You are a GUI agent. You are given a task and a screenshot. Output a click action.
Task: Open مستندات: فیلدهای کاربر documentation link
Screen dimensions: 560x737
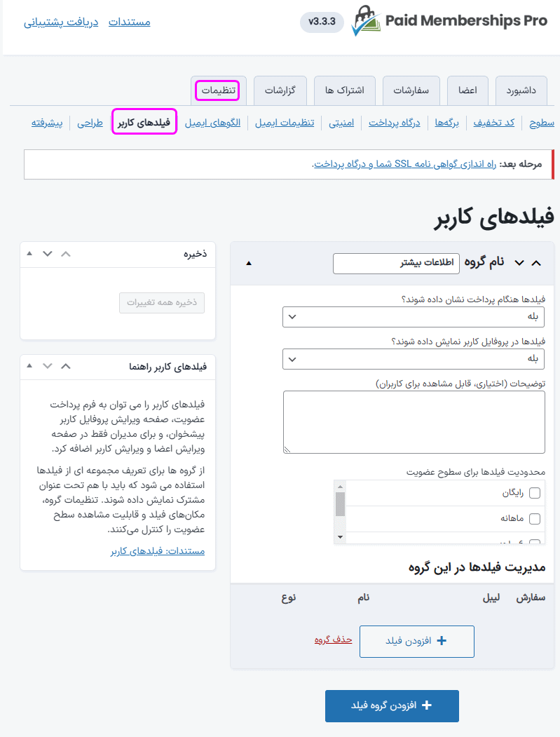pyautogui.click(x=158, y=551)
